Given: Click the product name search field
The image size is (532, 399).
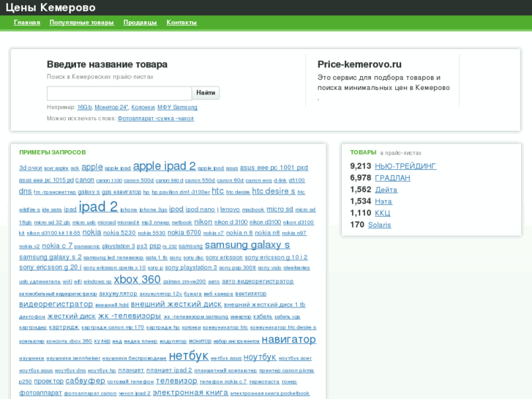Looking at the screenshot, I should [119, 93].
